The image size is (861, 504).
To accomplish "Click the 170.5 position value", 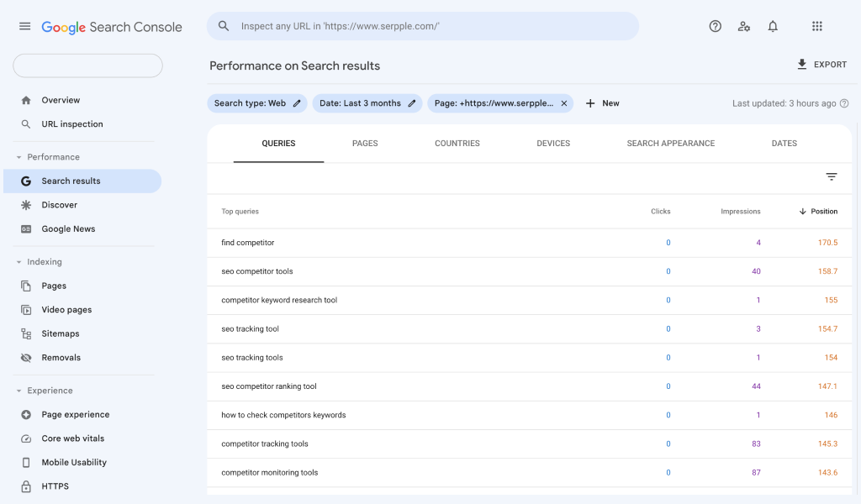I will [827, 243].
